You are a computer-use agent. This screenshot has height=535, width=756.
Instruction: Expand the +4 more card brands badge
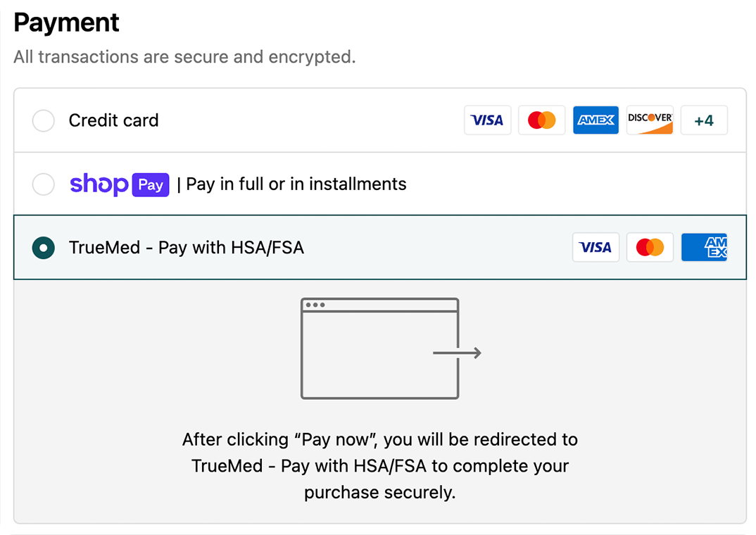point(704,120)
